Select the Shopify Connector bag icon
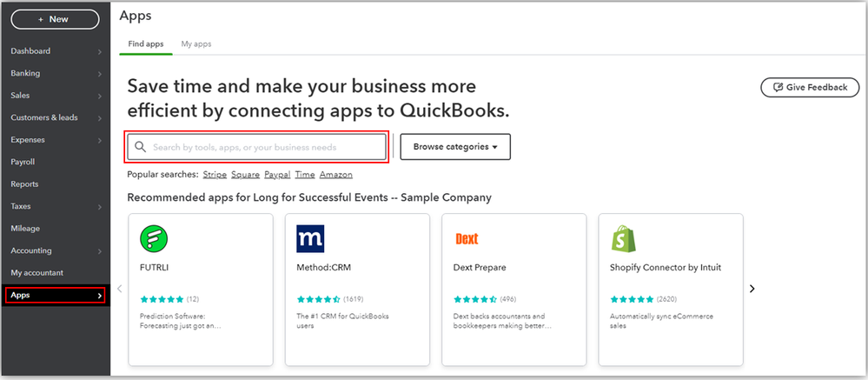Screen dimensions: 868x380 (622, 238)
